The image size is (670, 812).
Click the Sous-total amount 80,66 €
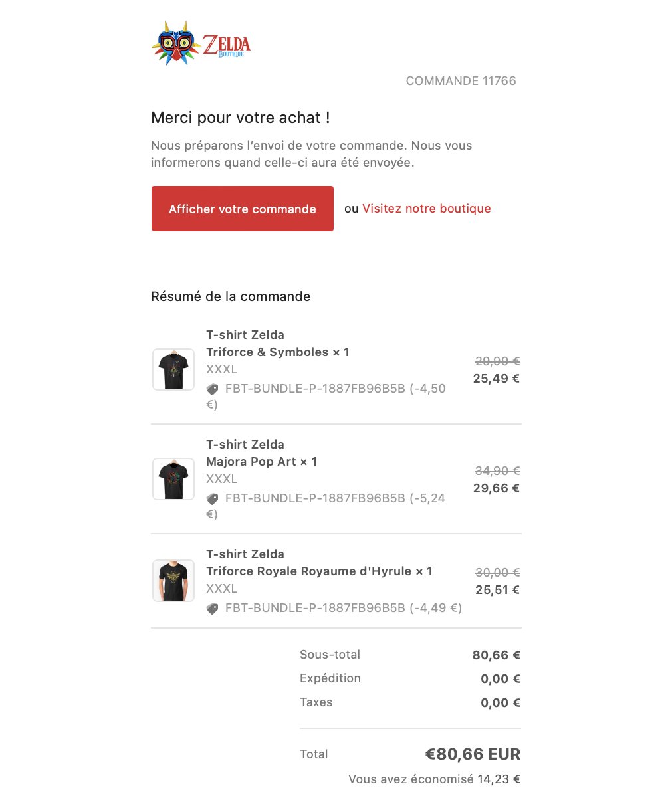point(497,655)
